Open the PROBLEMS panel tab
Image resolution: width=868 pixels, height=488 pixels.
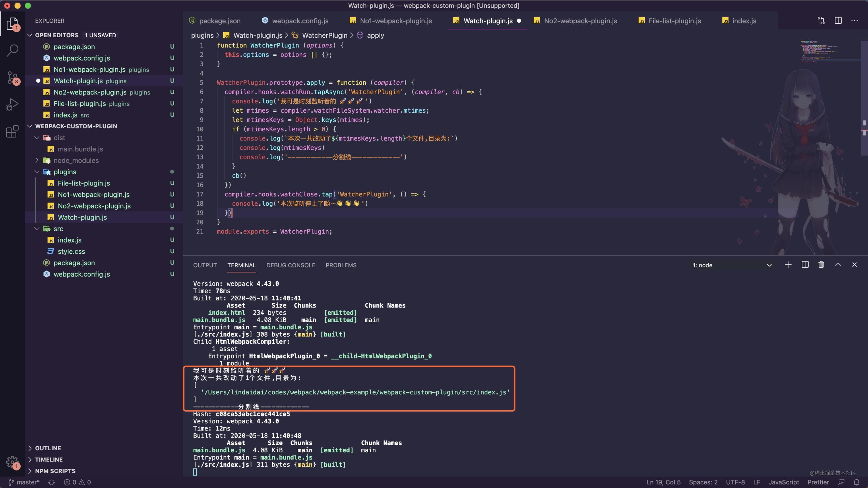tap(341, 265)
